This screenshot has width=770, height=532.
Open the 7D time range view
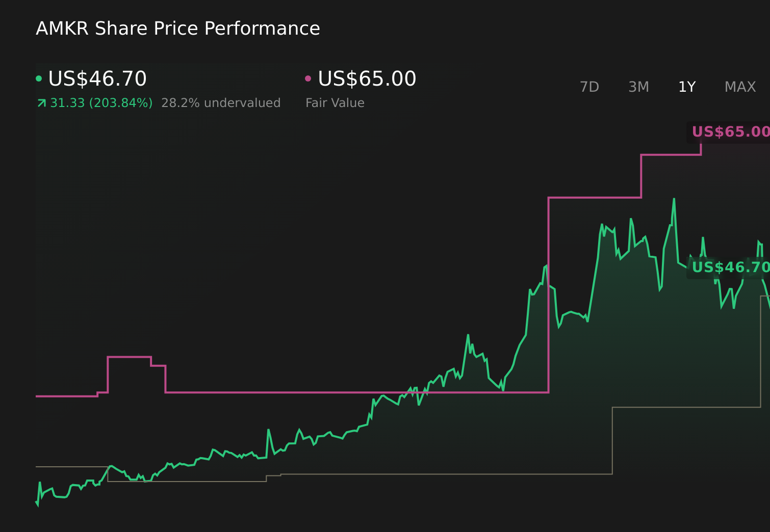pos(590,87)
